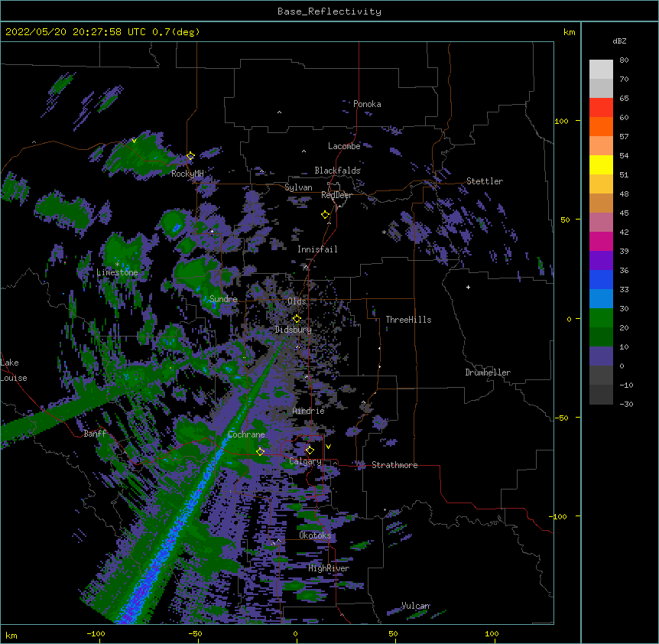Select the Innisfail label
Image resolution: width=659 pixels, height=644 pixels.
317,249
